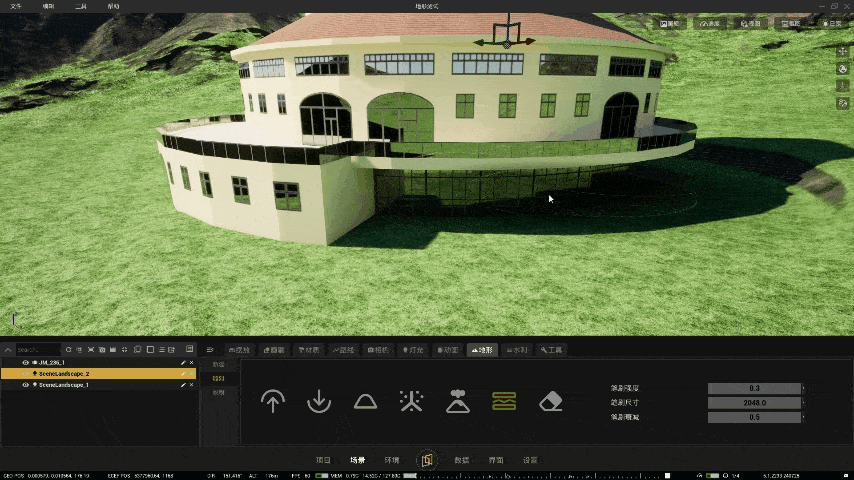Open the 编辑 menu
This screenshot has width=854, height=480.
(48, 7)
